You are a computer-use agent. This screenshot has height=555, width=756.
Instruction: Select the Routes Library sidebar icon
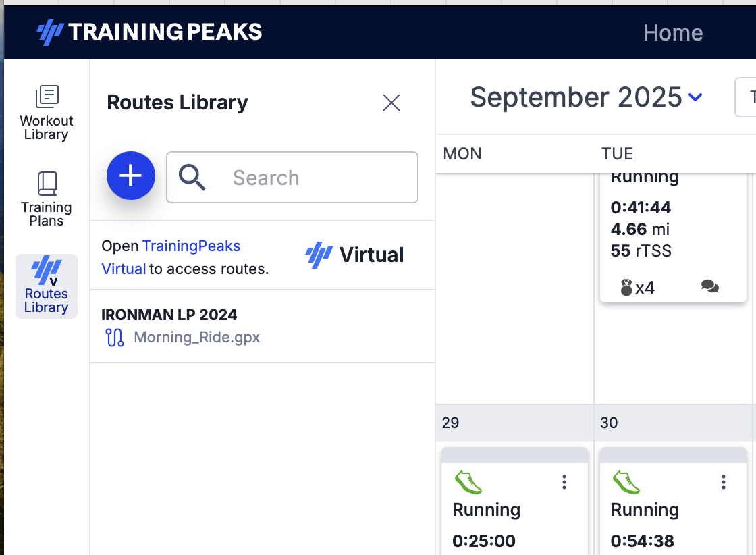pos(46,286)
